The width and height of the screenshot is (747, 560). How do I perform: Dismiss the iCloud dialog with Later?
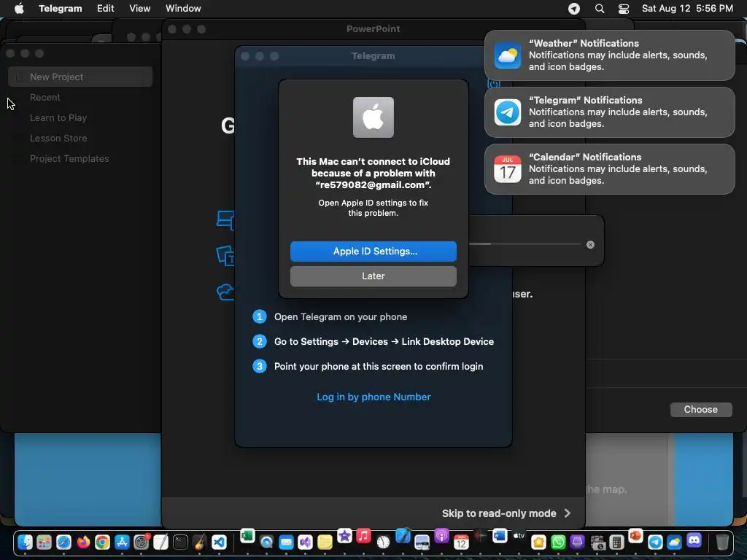[x=373, y=276]
